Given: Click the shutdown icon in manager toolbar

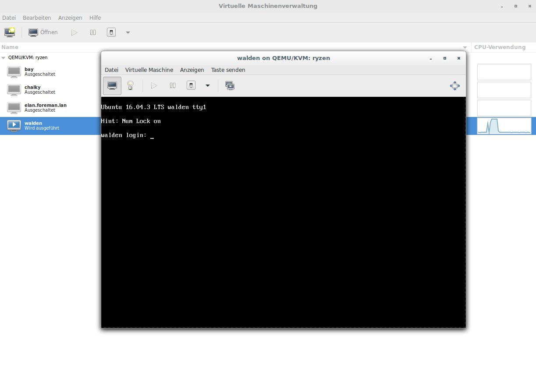Looking at the screenshot, I should [x=111, y=32].
